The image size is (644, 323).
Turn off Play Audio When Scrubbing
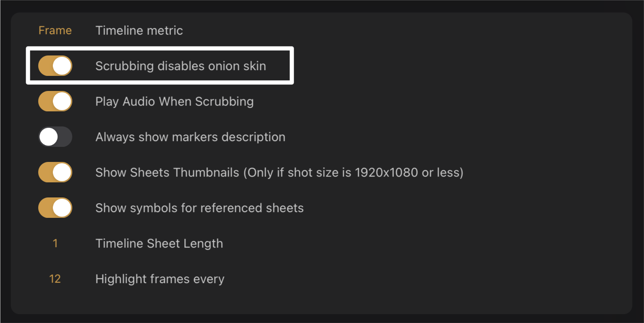coord(55,101)
